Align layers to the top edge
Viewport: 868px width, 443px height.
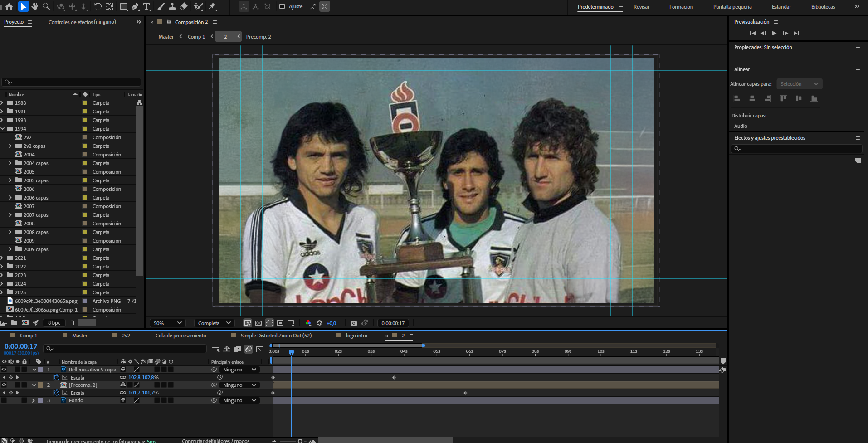click(783, 98)
